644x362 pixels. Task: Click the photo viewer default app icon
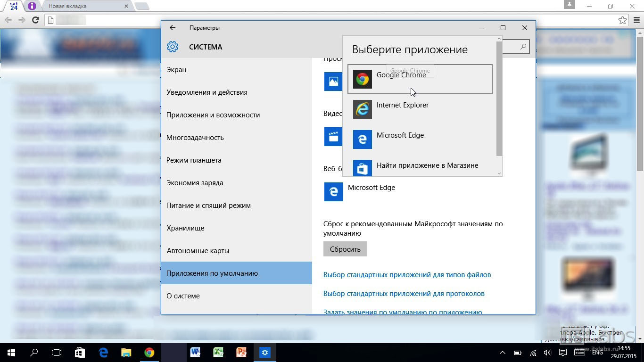tap(333, 82)
